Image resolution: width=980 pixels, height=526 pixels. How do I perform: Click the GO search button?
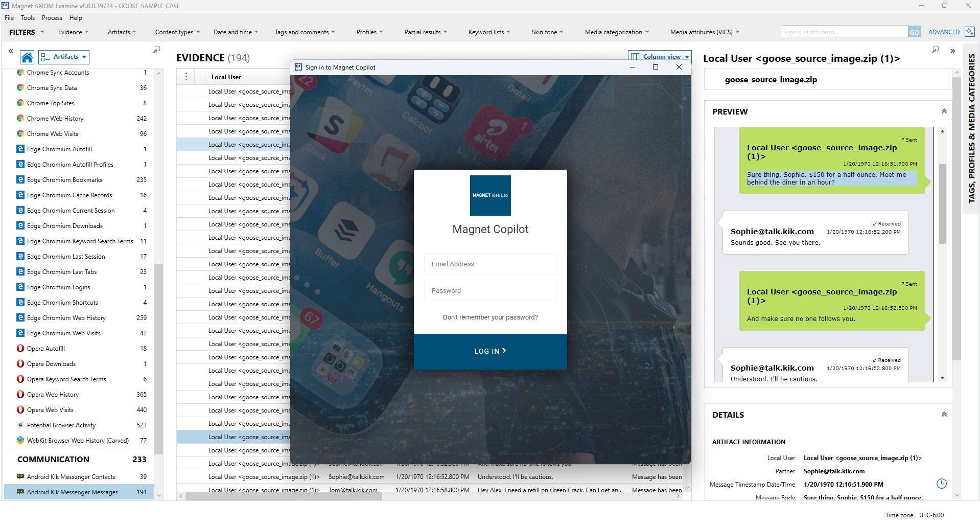pyautogui.click(x=914, y=32)
